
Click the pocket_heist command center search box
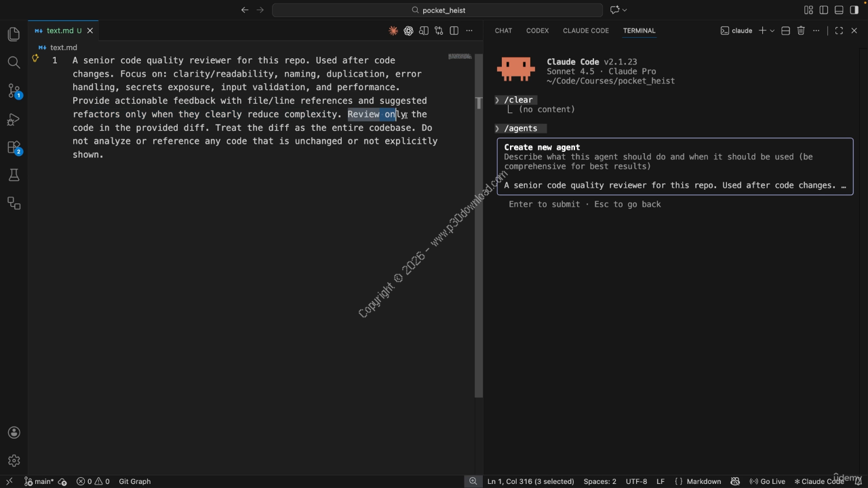(x=437, y=10)
